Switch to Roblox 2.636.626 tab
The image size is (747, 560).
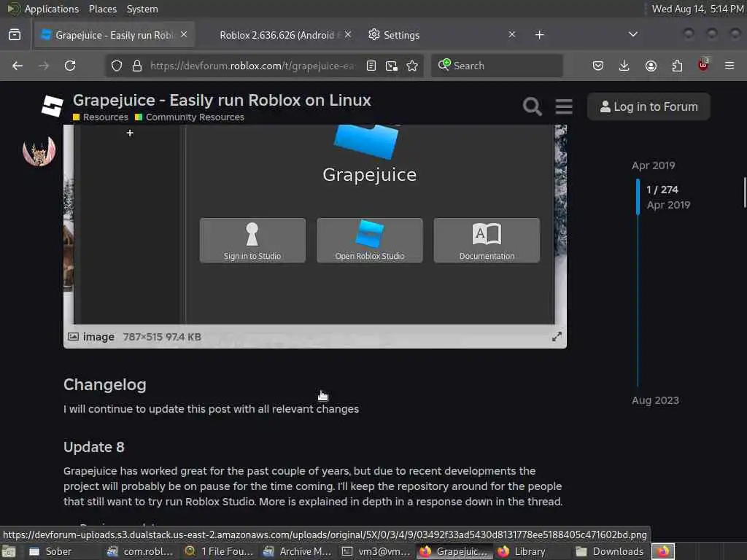pyautogui.click(x=279, y=35)
